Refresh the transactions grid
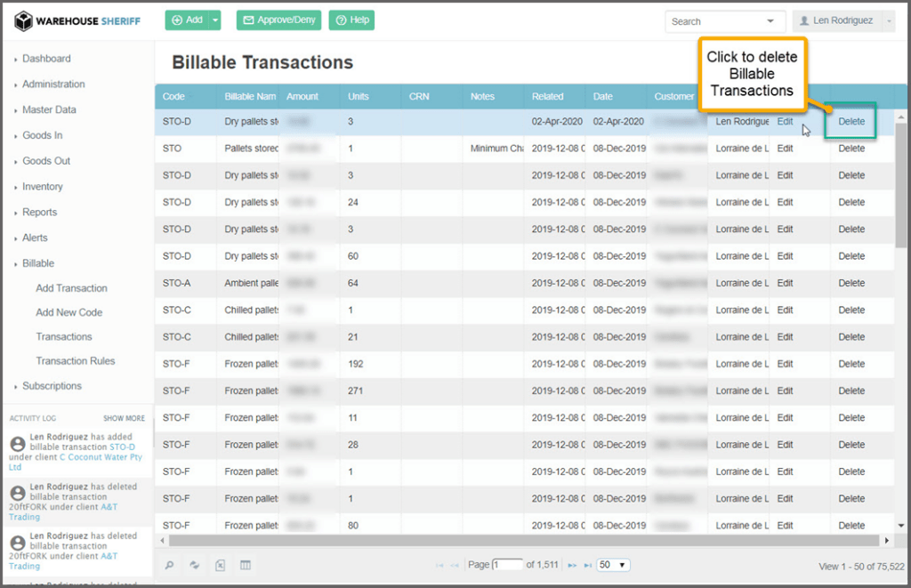Screen dimensions: 911x588 (194, 565)
